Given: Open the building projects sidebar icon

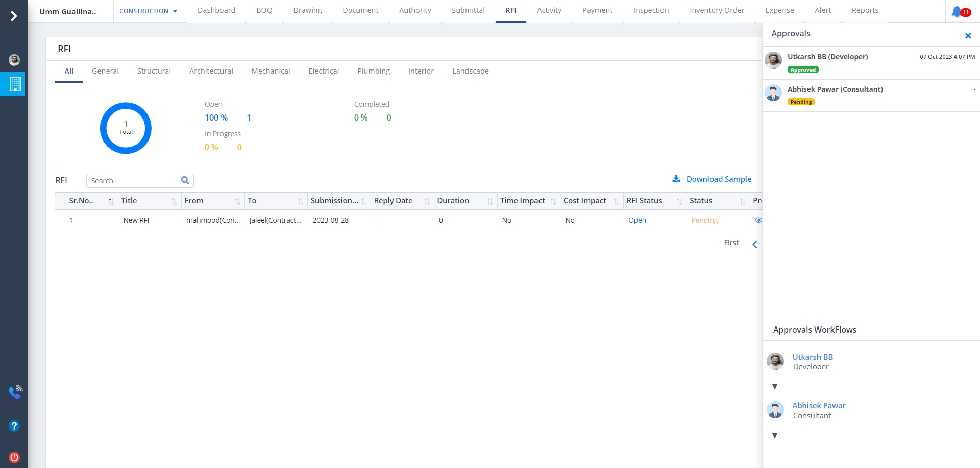Looking at the screenshot, I should point(15,84).
